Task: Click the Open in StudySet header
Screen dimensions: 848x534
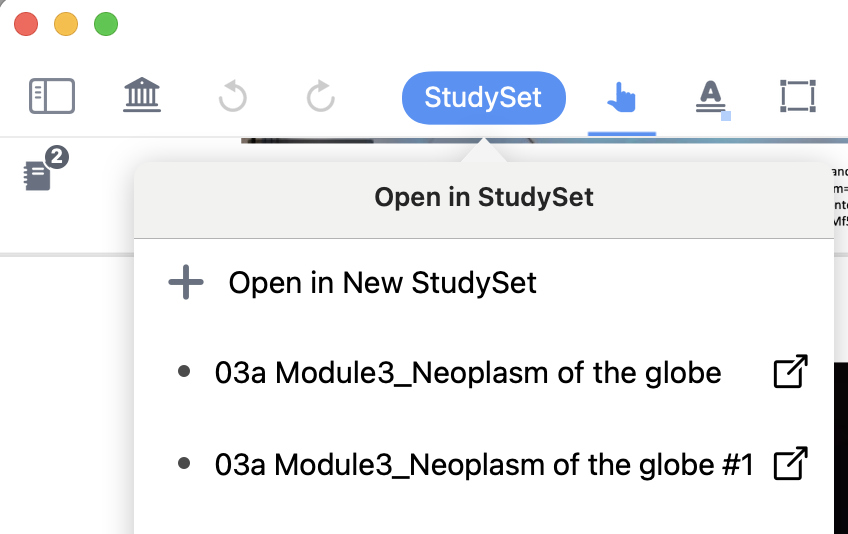Action: [x=483, y=197]
